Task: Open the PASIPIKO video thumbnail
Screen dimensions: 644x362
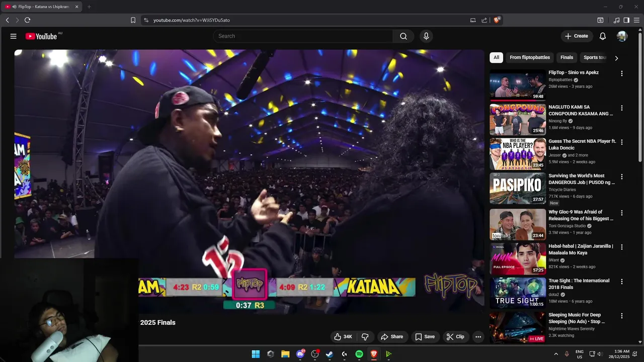Action: tap(518, 189)
